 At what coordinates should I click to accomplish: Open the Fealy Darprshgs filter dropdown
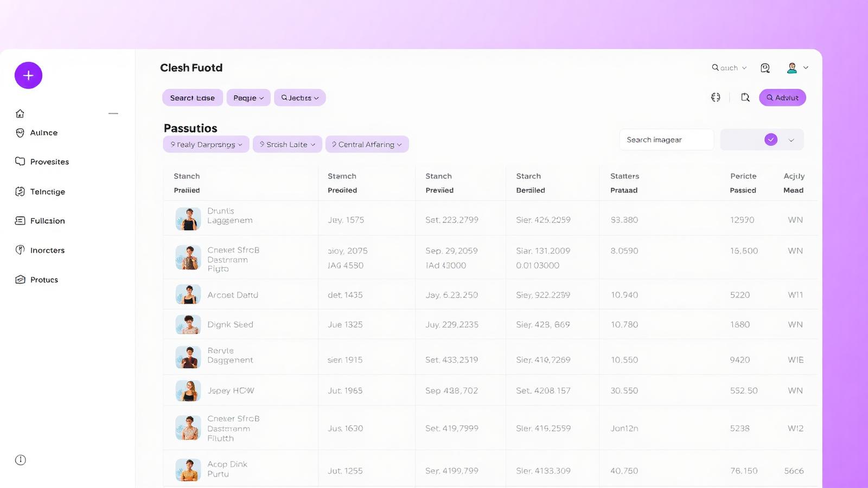(206, 144)
